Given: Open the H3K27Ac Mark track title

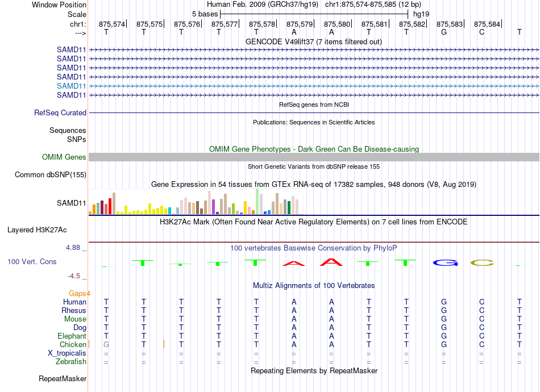Looking at the screenshot, I should tap(314, 222).
